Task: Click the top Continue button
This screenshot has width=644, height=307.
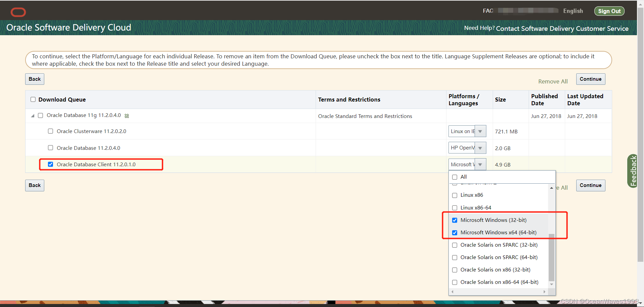Action: pyautogui.click(x=591, y=79)
